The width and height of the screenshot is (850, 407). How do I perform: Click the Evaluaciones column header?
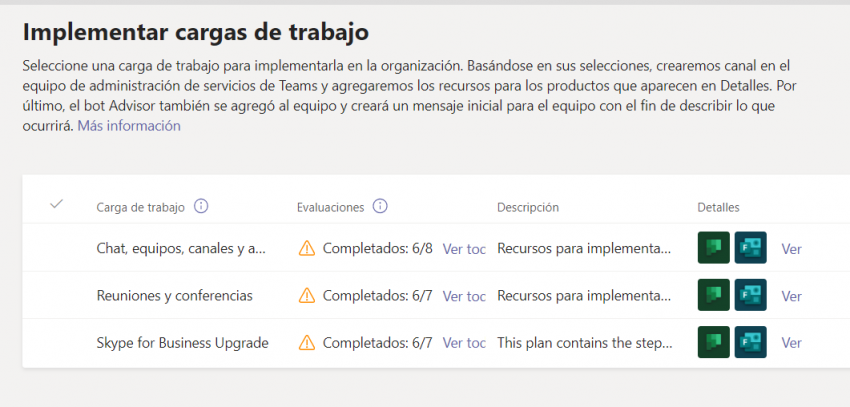(x=331, y=207)
